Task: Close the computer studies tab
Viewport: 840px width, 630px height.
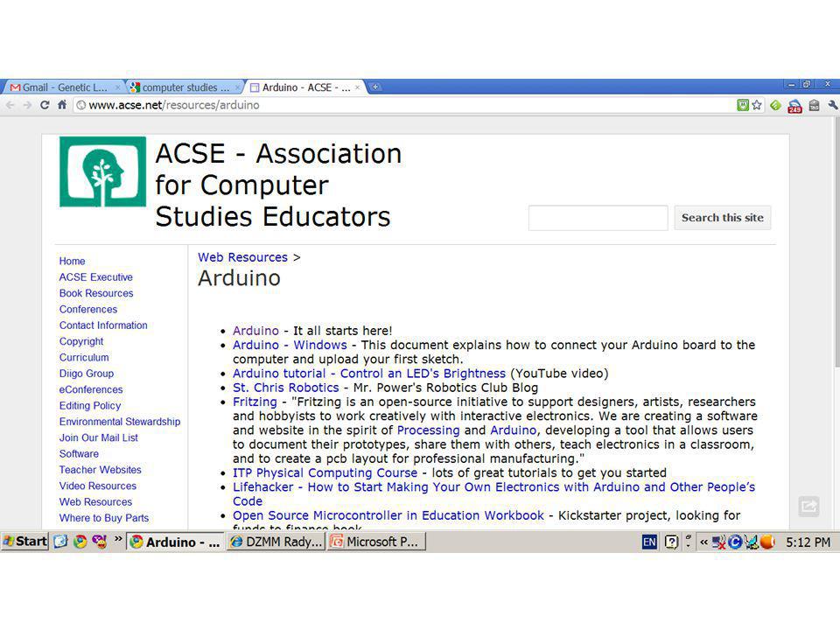Action: tap(237, 87)
